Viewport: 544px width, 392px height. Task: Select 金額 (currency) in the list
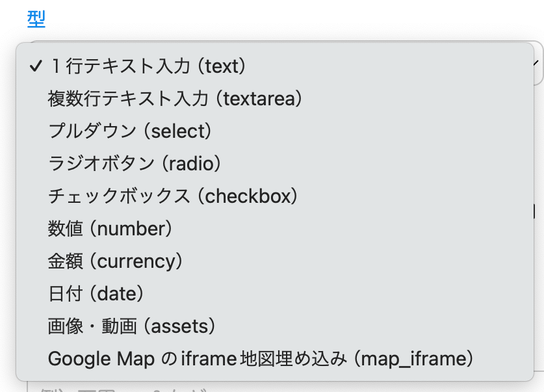point(115,261)
